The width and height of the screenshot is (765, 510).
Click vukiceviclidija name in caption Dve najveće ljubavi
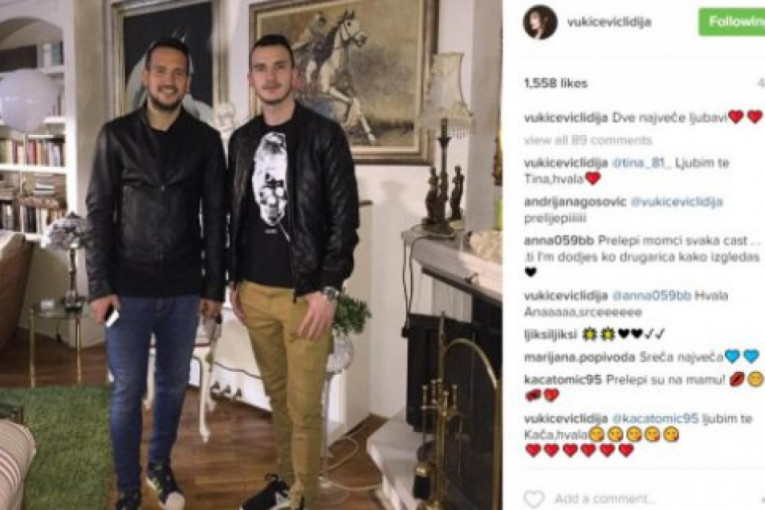coord(566,118)
